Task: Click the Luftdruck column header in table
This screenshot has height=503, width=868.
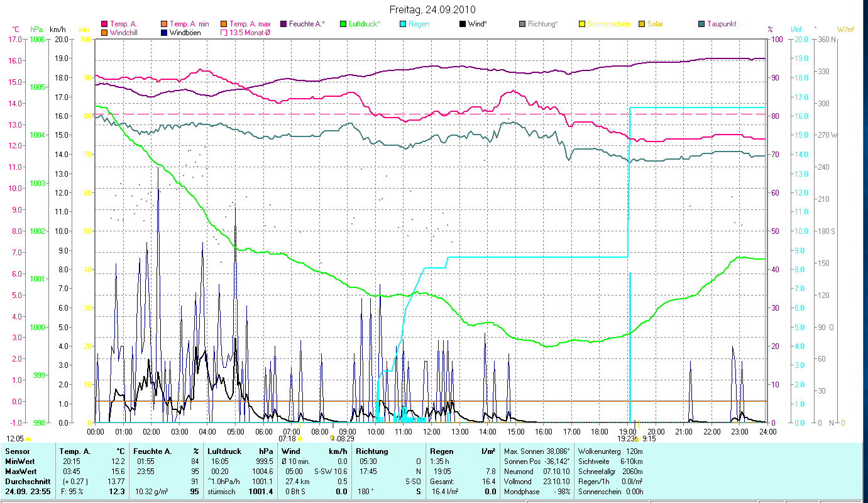Action: [226, 451]
